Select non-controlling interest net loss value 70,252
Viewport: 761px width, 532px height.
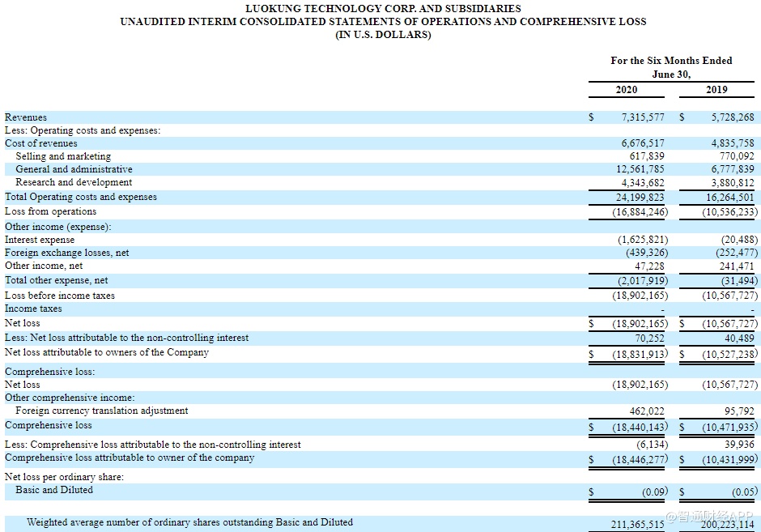(x=650, y=338)
